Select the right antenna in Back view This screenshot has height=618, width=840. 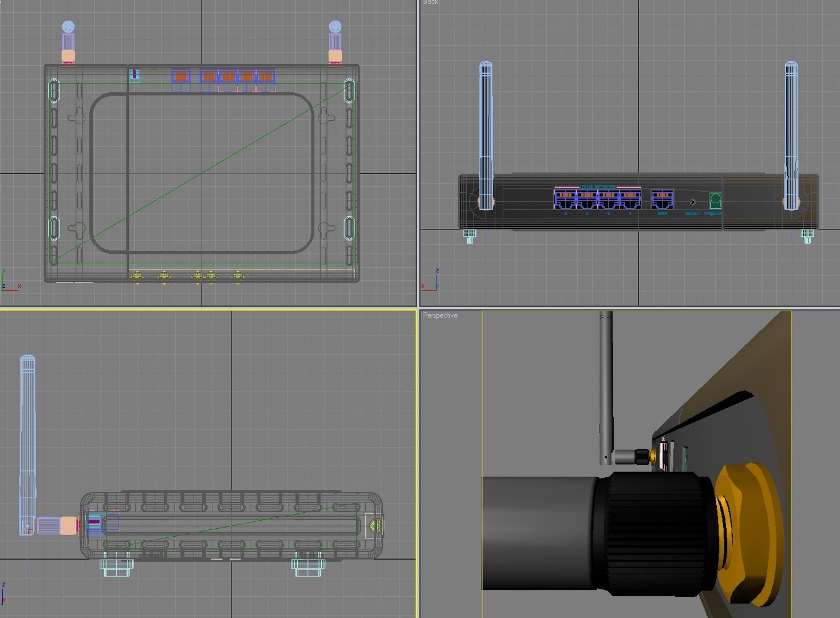click(791, 136)
